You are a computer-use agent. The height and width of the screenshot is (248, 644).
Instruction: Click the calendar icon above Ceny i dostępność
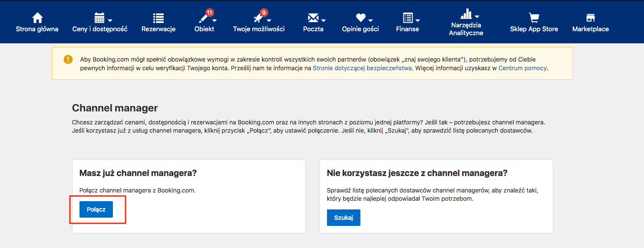(99, 18)
